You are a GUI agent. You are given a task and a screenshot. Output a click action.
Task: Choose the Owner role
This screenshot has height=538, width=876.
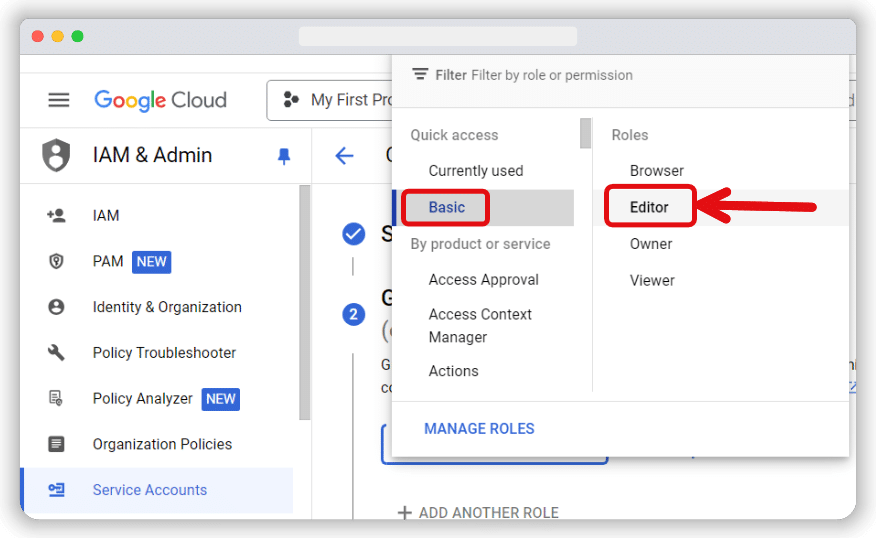coord(651,244)
